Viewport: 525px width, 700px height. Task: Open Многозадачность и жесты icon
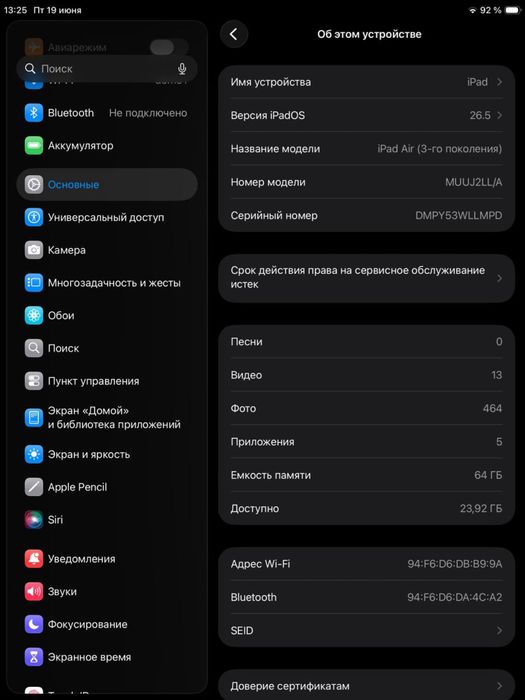33,283
